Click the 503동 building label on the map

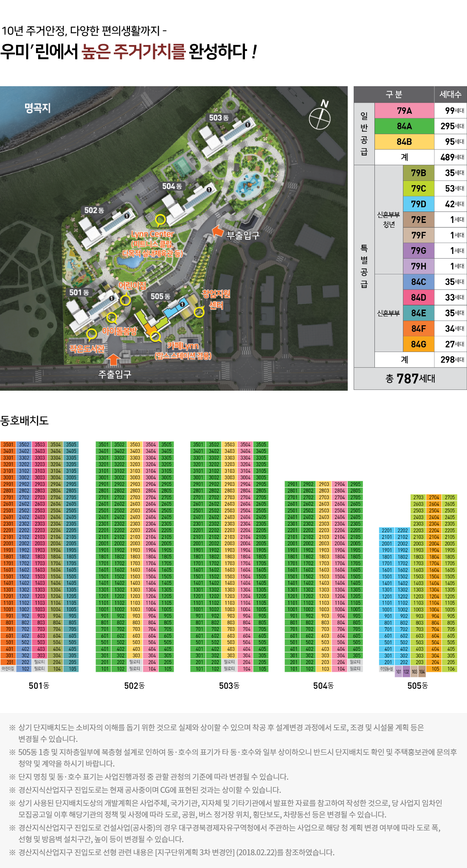click(219, 118)
